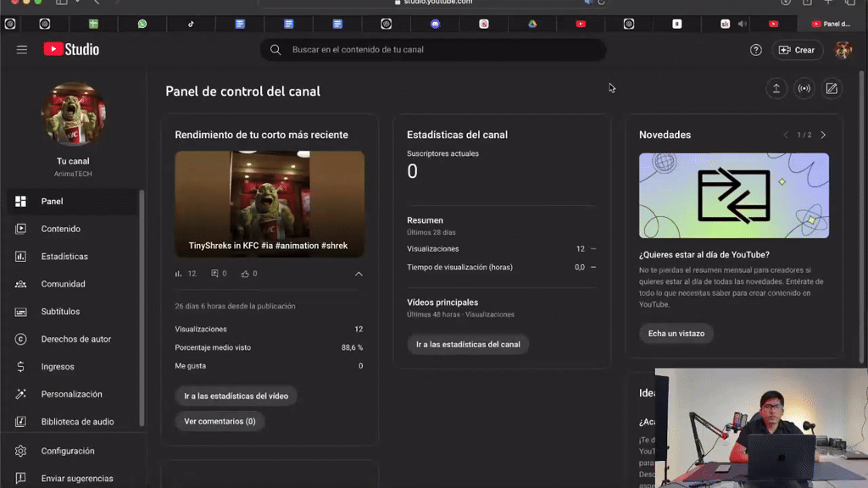The image size is (868, 488).
Task: Click Tiempo de visualización (horas) row
Action: [x=501, y=267]
